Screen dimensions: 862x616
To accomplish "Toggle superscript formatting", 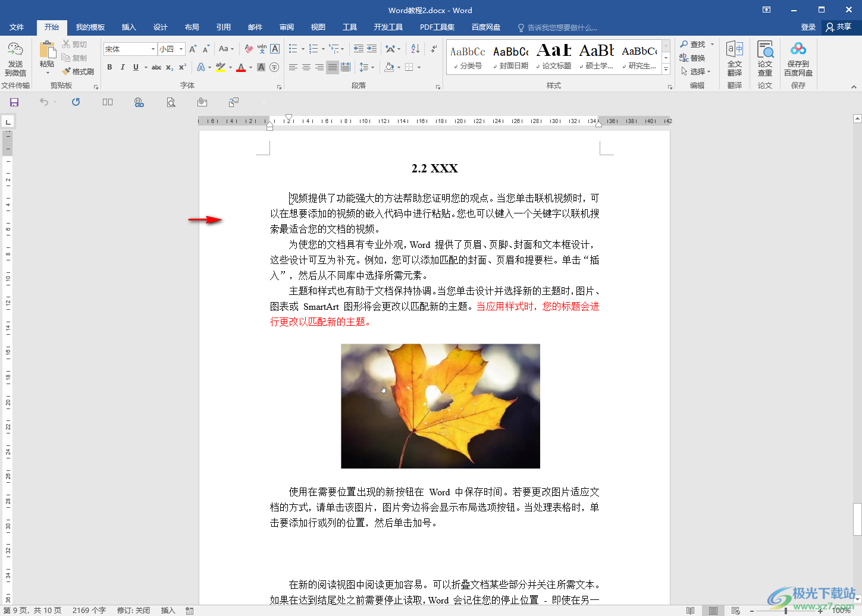I will (183, 67).
